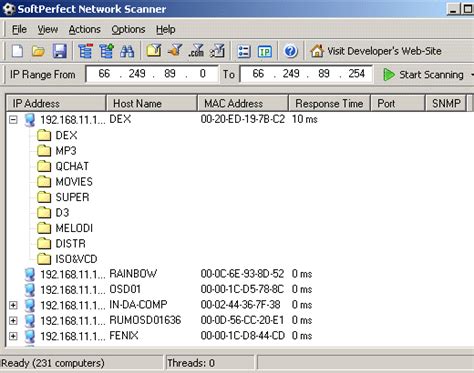Click MAC address 00-0D-56-CC-20-E1
The height and width of the screenshot is (373, 474).
pyautogui.click(x=242, y=320)
